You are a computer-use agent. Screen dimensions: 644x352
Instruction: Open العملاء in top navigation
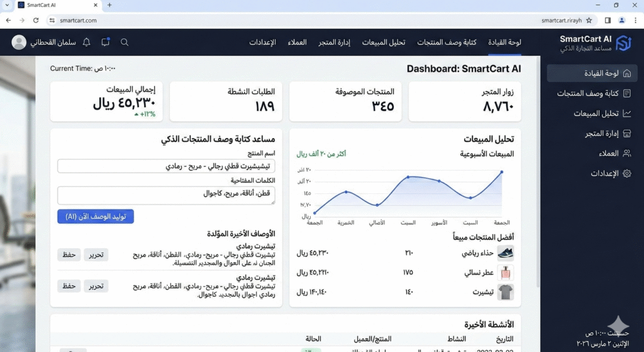pos(297,42)
